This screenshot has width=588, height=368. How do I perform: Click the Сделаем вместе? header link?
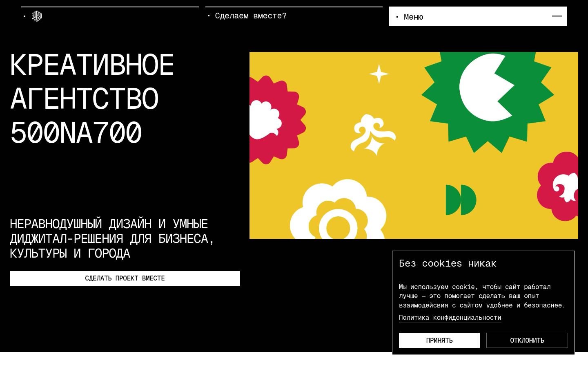pyautogui.click(x=251, y=16)
